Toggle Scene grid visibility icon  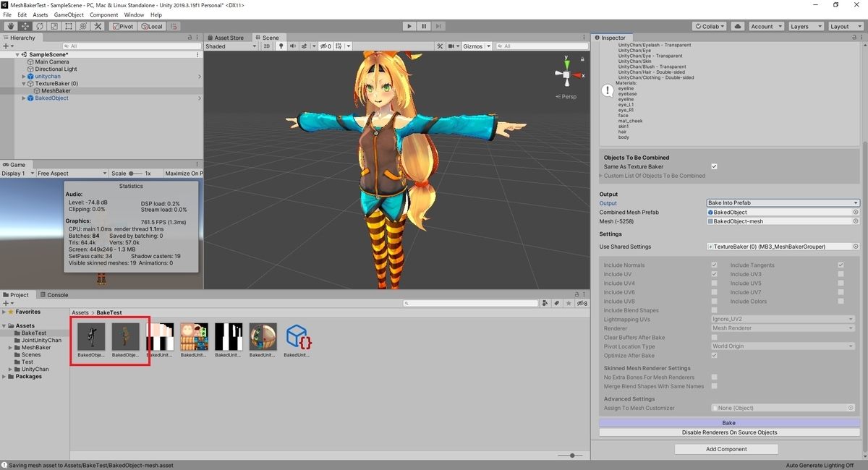(339, 46)
